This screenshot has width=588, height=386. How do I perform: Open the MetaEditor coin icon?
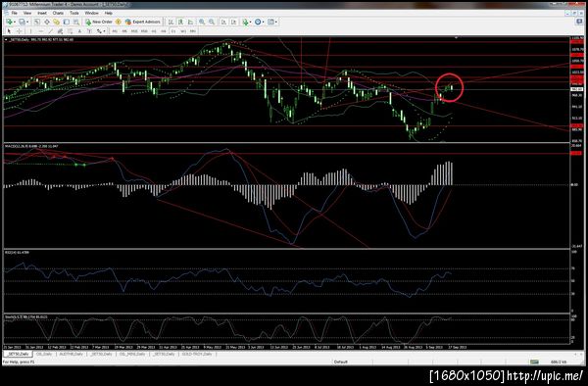coord(119,23)
